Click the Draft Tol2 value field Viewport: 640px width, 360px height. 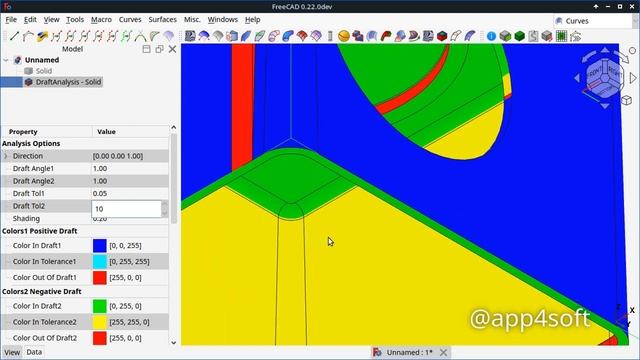[x=127, y=209]
